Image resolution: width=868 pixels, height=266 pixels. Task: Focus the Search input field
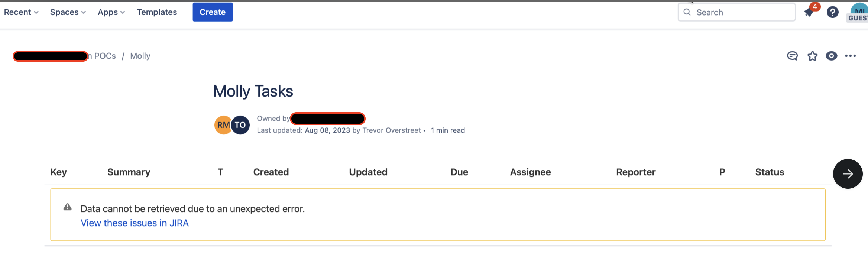point(736,12)
